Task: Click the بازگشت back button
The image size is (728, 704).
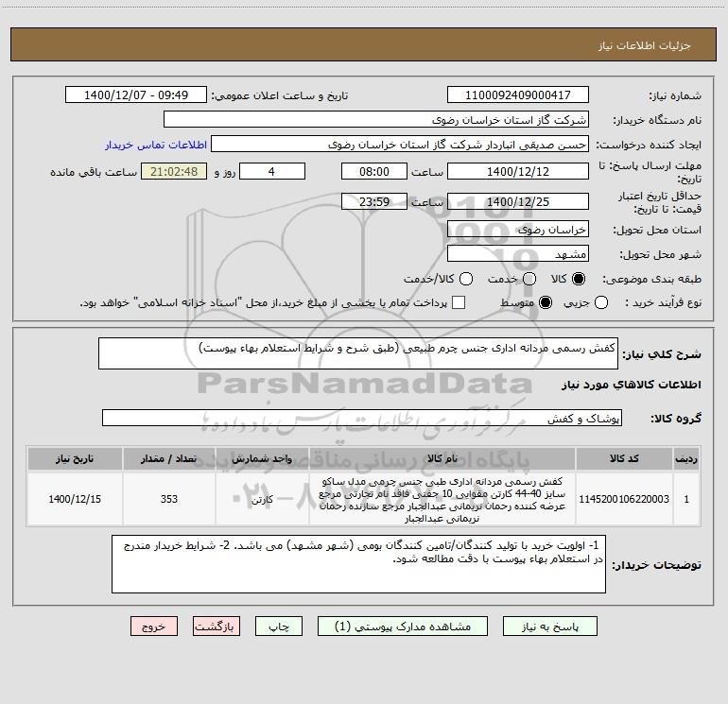Action: tap(217, 627)
